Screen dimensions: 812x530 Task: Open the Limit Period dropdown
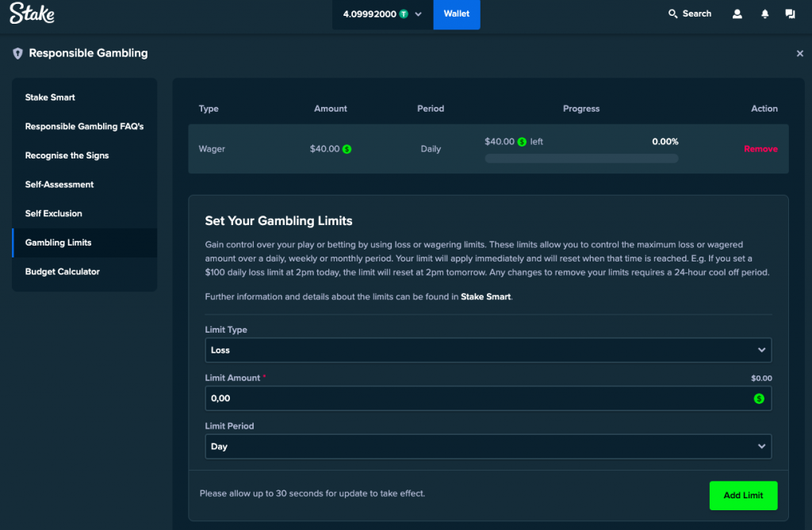[488, 447]
